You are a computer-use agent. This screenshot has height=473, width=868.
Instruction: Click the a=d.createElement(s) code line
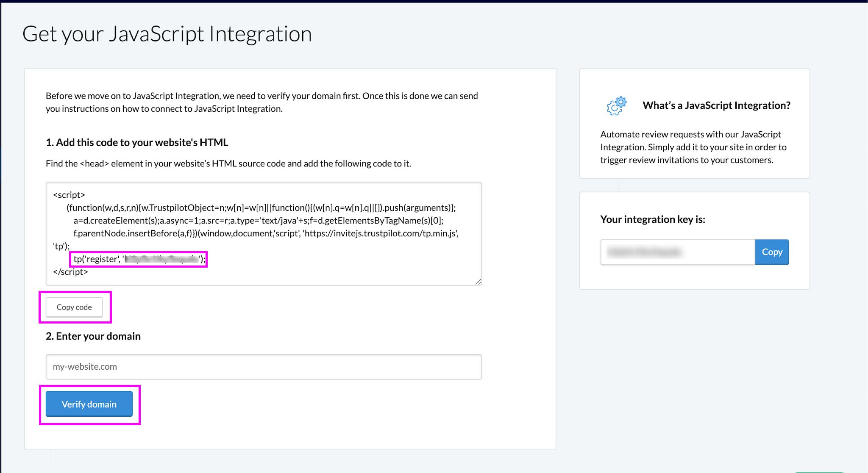click(x=259, y=220)
